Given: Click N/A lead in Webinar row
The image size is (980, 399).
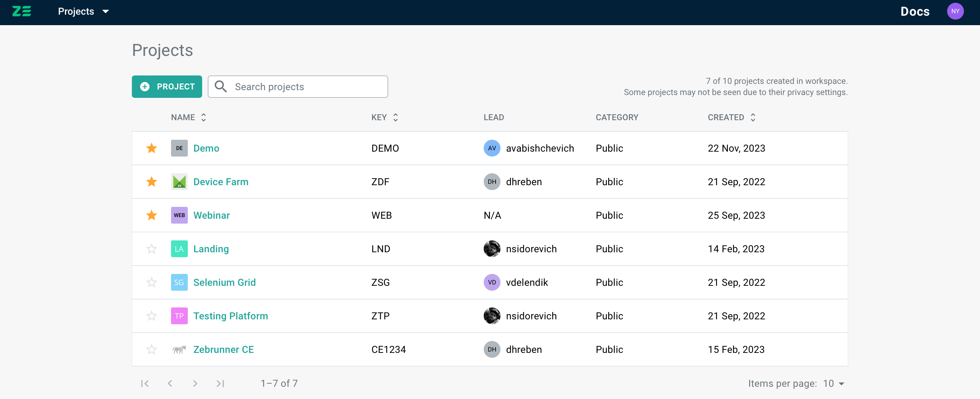Looking at the screenshot, I should pyautogui.click(x=492, y=215).
